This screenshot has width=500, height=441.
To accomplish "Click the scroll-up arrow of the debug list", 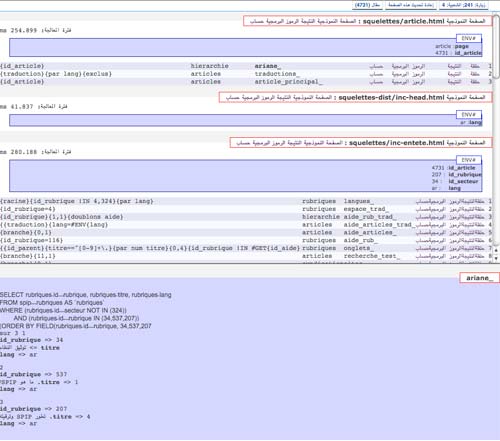I will click(496, 250).
